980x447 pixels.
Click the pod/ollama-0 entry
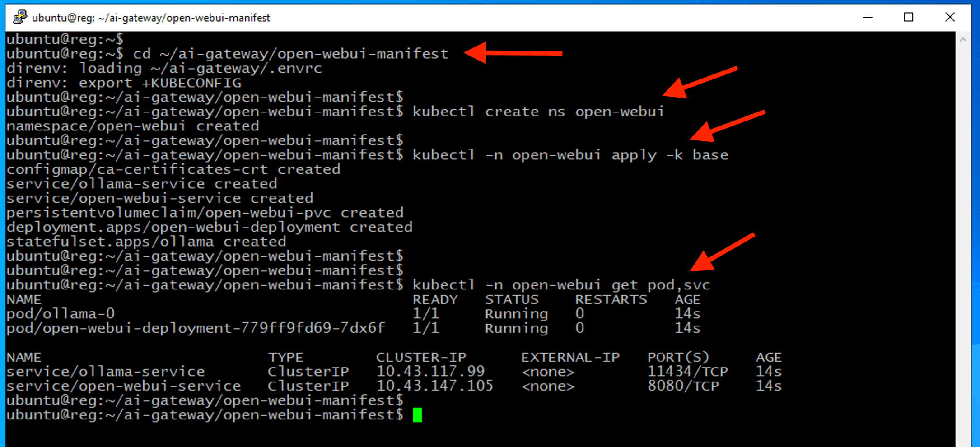[61, 313]
